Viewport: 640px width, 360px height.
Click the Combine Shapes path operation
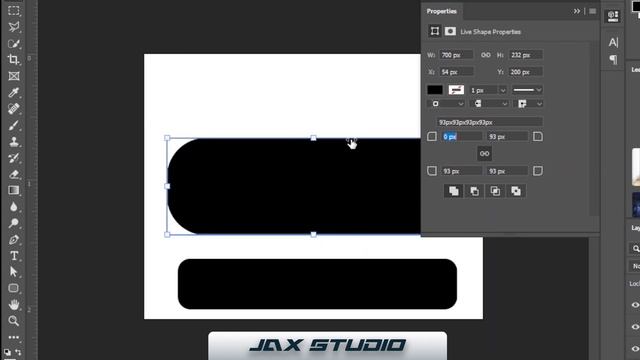tap(453, 191)
